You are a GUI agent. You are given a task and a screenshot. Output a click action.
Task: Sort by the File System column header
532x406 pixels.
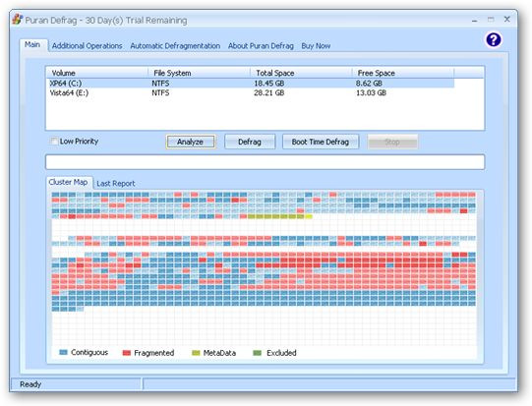click(x=200, y=73)
